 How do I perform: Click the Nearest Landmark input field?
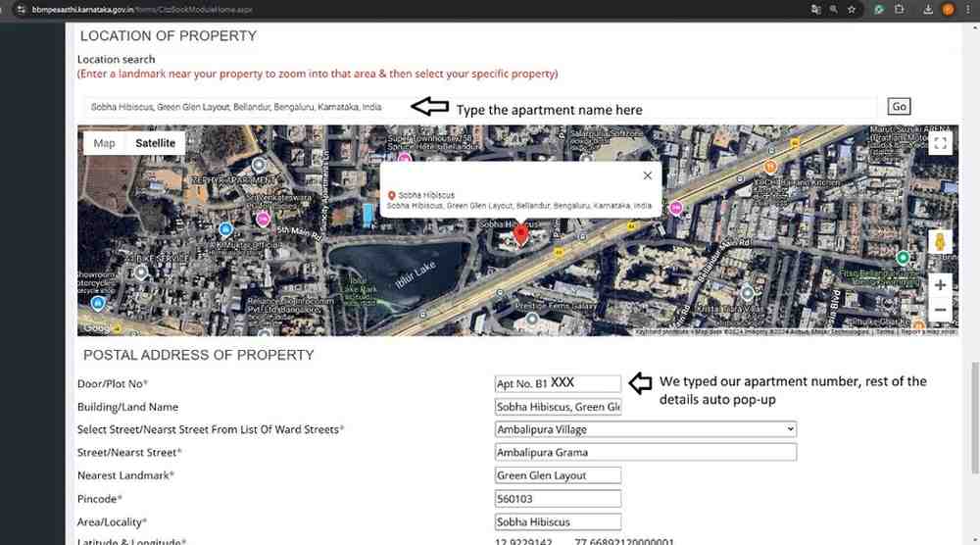pyautogui.click(x=558, y=475)
